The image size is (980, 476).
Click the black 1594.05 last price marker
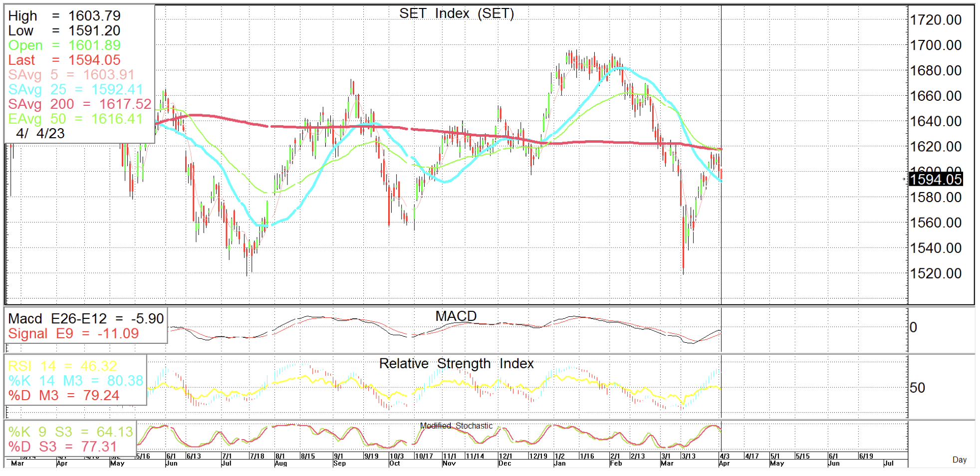936,179
